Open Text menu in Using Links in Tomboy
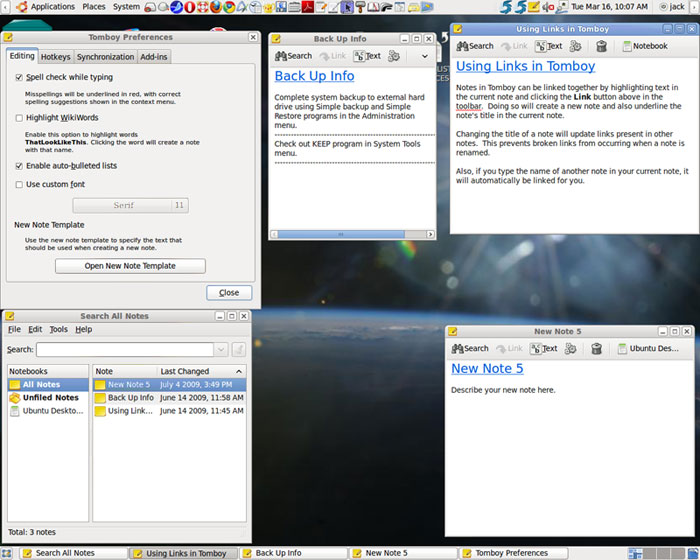This screenshot has height=560, width=700. [549, 46]
